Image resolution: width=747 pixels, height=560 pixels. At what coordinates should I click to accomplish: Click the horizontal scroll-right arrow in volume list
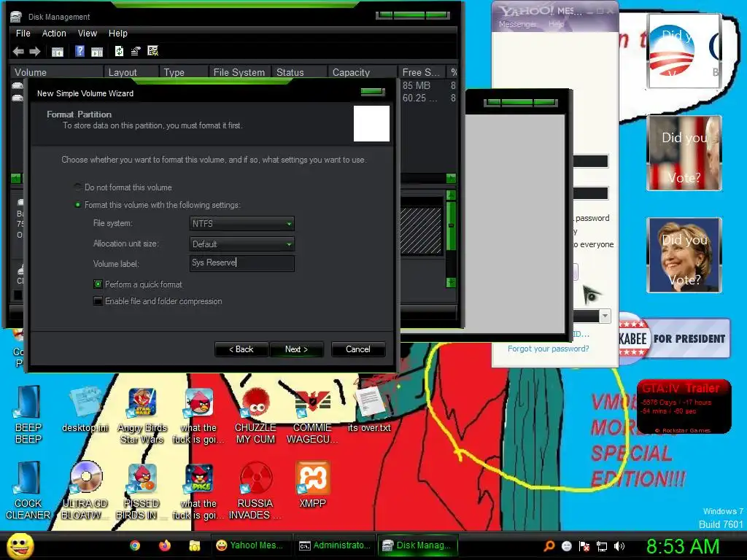coord(451,178)
